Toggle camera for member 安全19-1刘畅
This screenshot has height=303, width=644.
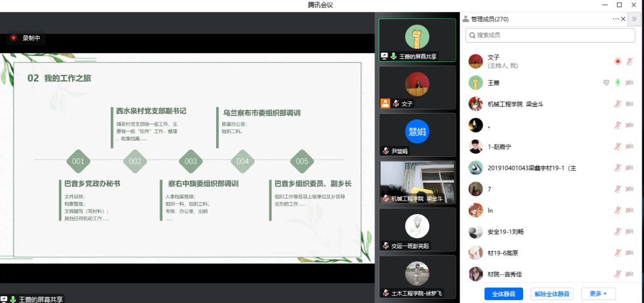(x=629, y=232)
